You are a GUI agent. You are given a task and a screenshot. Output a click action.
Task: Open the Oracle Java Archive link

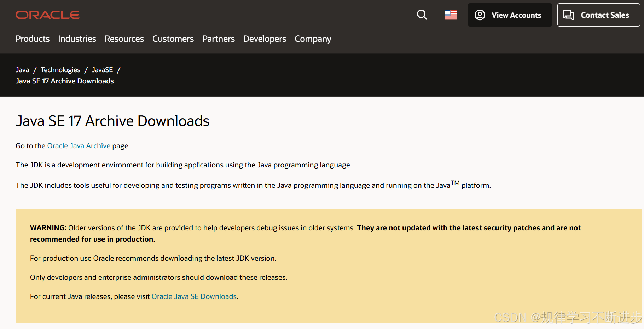pyautogui.click(x=79, y=146)
